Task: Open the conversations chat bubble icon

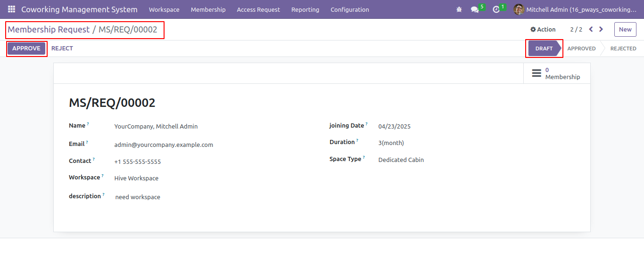Action: [x=475, y=9]
